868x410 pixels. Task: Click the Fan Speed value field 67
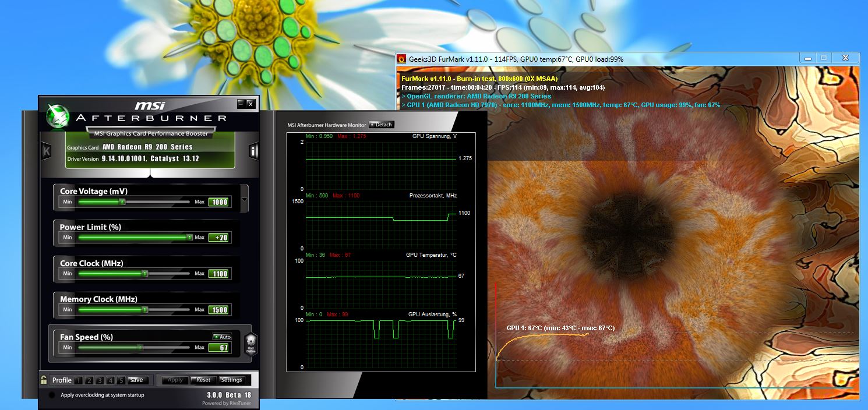click(x=219, y=348)
